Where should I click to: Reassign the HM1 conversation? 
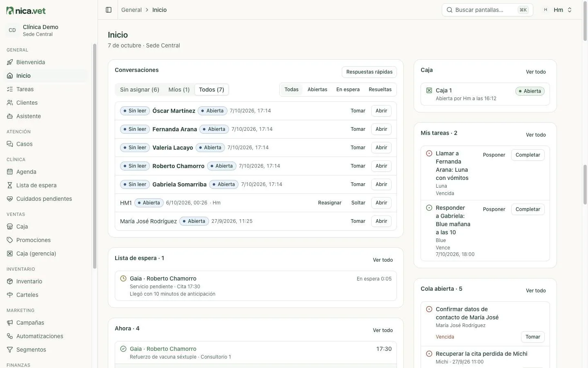(x=330, y=203)
